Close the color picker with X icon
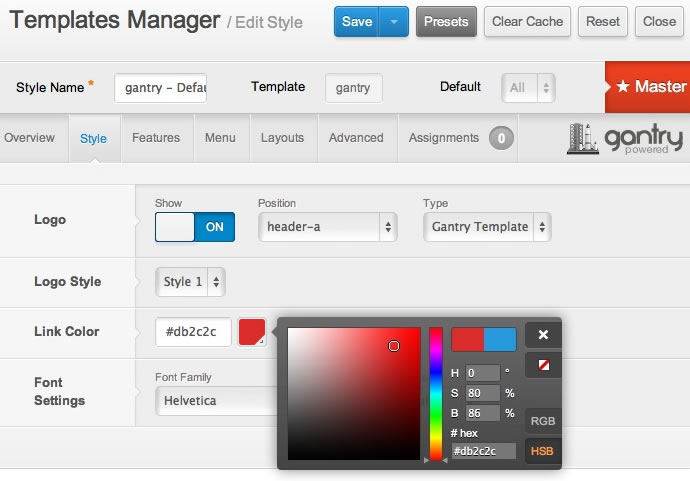The width and height of the screenshot is (690, 481). (x=543, y=335)
